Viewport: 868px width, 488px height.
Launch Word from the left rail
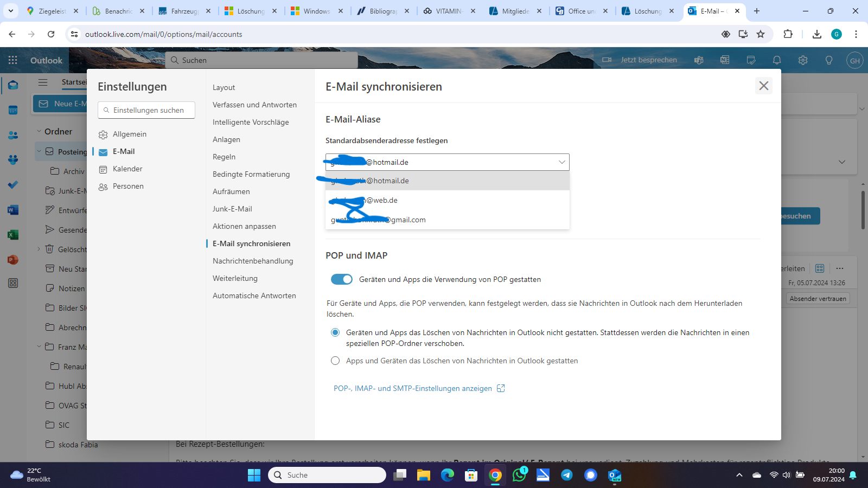[x=13, y=210]
